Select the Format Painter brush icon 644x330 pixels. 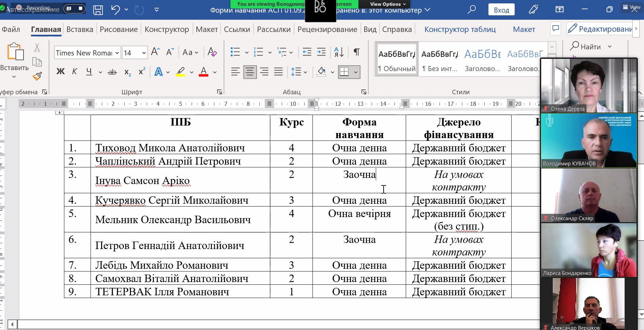pyautogui.click(x=37, y=76)
